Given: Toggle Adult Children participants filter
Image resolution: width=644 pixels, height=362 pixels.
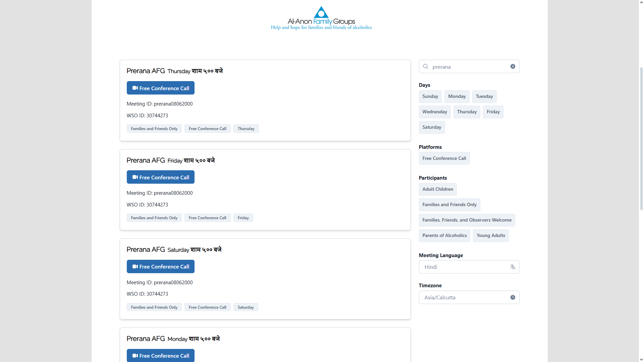Looking at the screenshot, I should pos(438,189).
